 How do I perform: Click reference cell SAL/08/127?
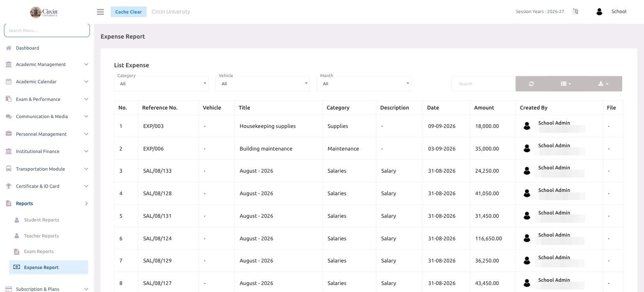pos(157,283)
